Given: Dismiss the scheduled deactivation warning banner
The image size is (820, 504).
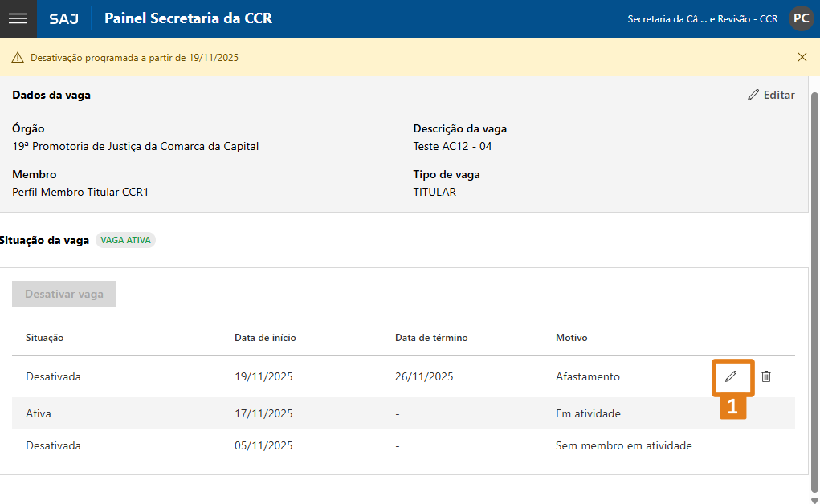Looking at the screenshot, I should click(x=802, y=57).
